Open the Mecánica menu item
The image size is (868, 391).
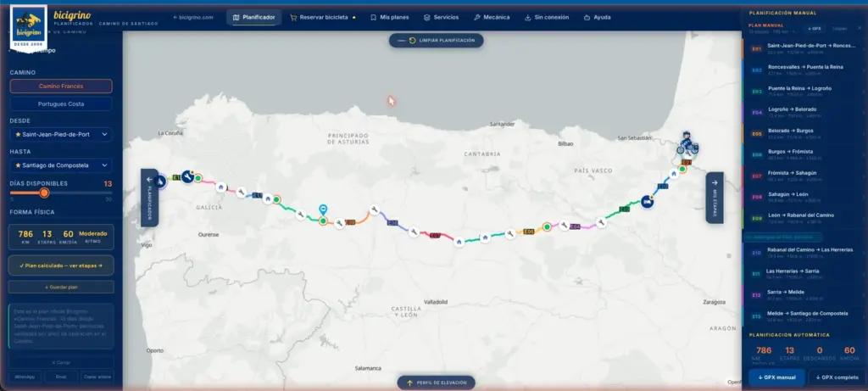coord(492,17)
